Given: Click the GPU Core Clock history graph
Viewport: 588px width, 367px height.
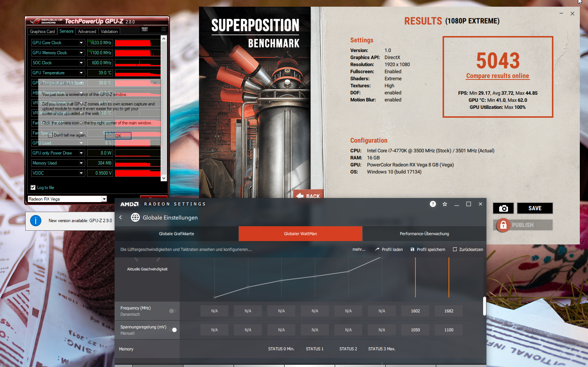Looking at the screenshot, I should pyautogui.click(x=138, y=43).
